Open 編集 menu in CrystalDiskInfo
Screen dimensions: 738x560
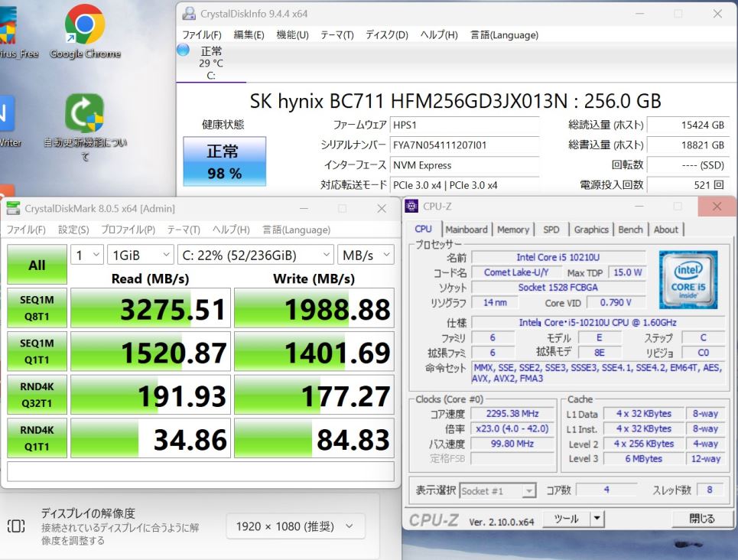tap(249, 35)
